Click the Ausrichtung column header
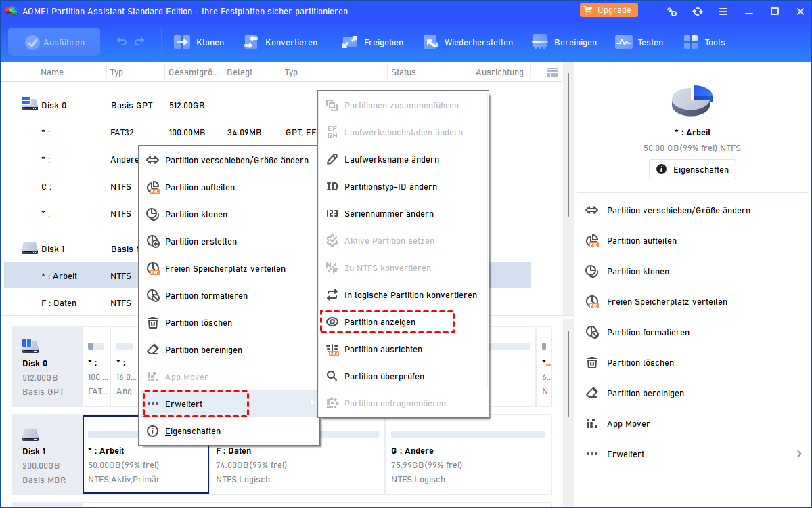Viewport: 812px width, 508px height. 499,72
